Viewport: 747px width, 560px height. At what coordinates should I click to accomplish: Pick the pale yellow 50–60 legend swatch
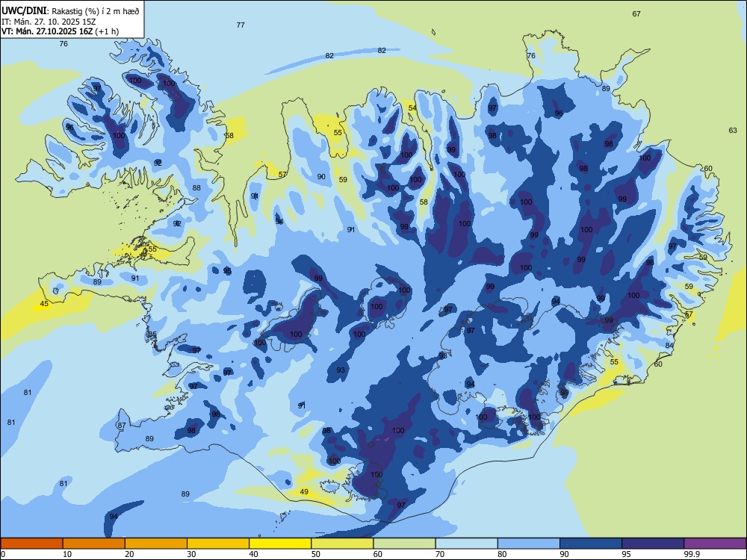click(x=342, y=544)
